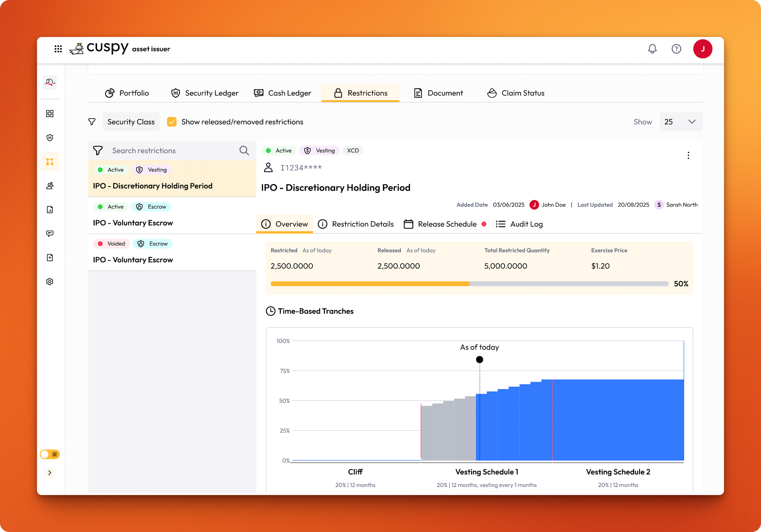
Task: Open the user avatar J menu
Action: (703, 49)
